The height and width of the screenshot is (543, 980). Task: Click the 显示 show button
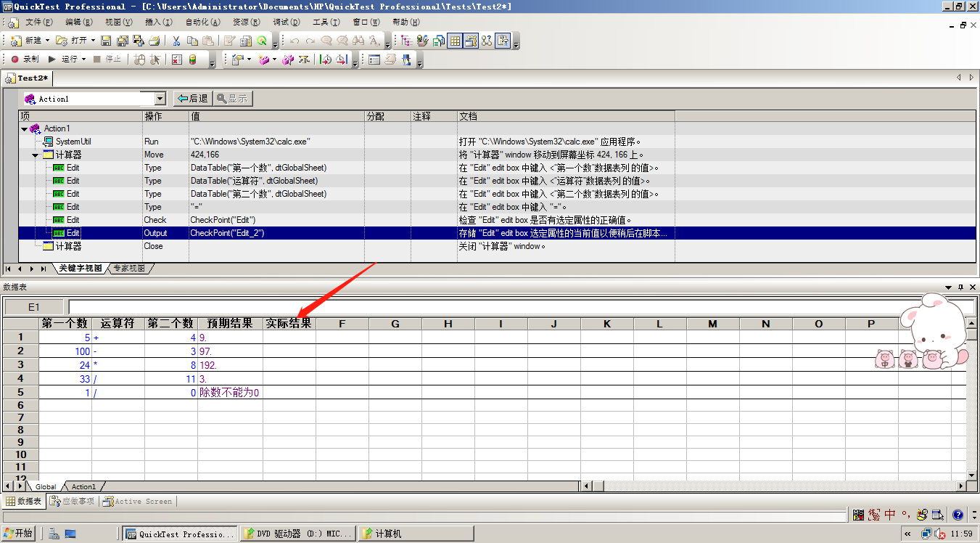point(232,99)
